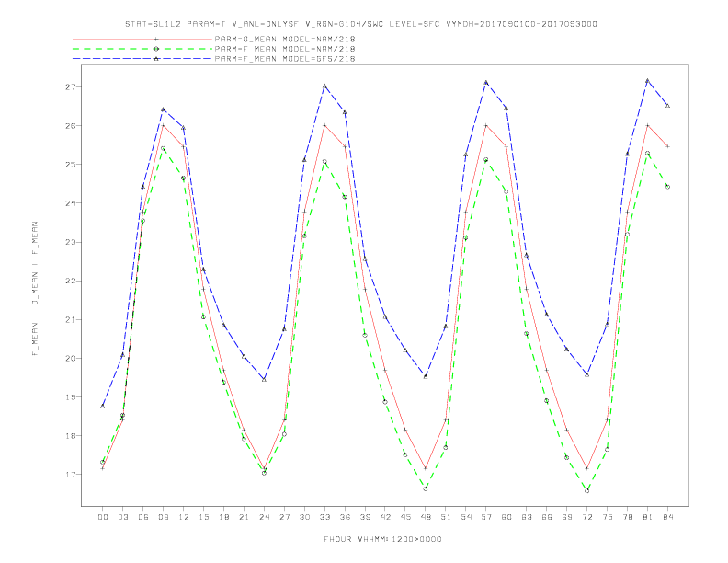Click y-axis tick value 27

(x=71, y=86)
